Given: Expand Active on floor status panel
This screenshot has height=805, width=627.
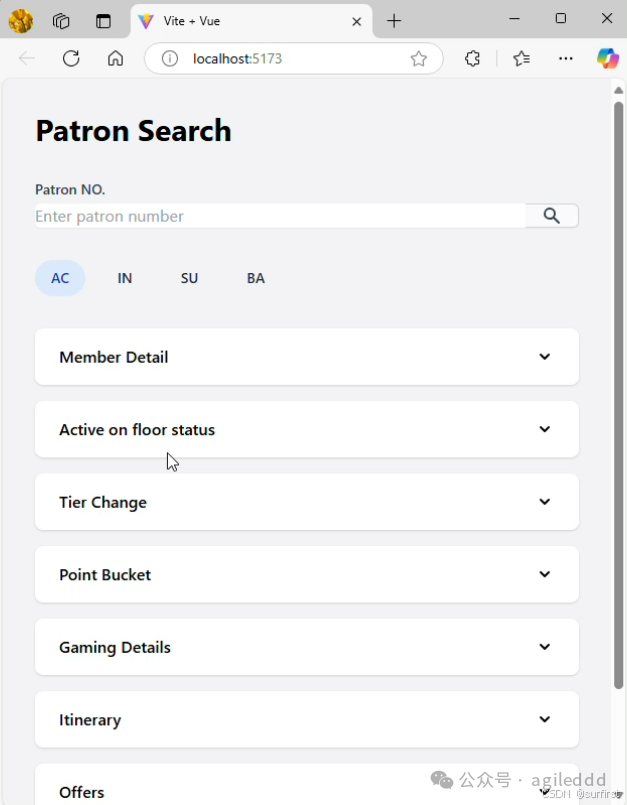Looking at the screenshot, I should tap(307, 429).
